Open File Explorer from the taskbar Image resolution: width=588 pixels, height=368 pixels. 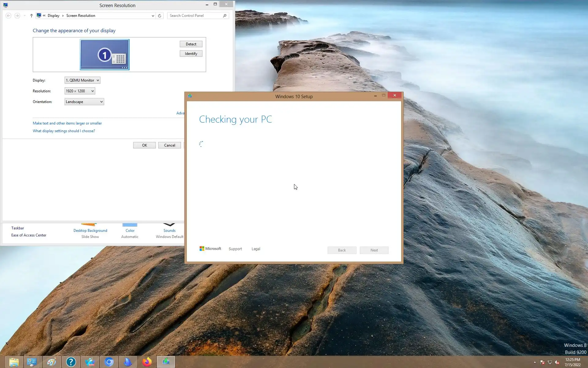pos(14,362)
